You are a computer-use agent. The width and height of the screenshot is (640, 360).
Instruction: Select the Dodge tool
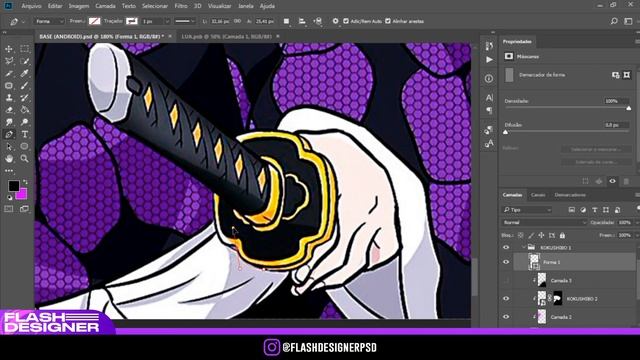pyautogui.click(x=24, y=122)
